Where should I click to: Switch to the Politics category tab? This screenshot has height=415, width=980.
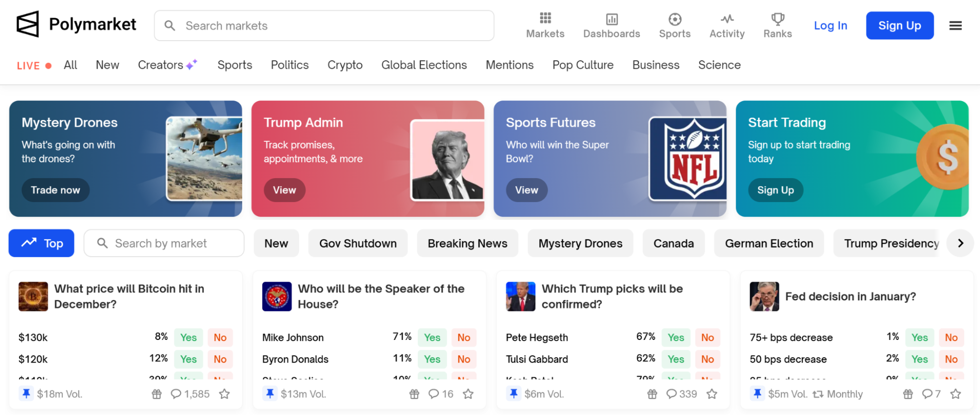coord(290,65)
